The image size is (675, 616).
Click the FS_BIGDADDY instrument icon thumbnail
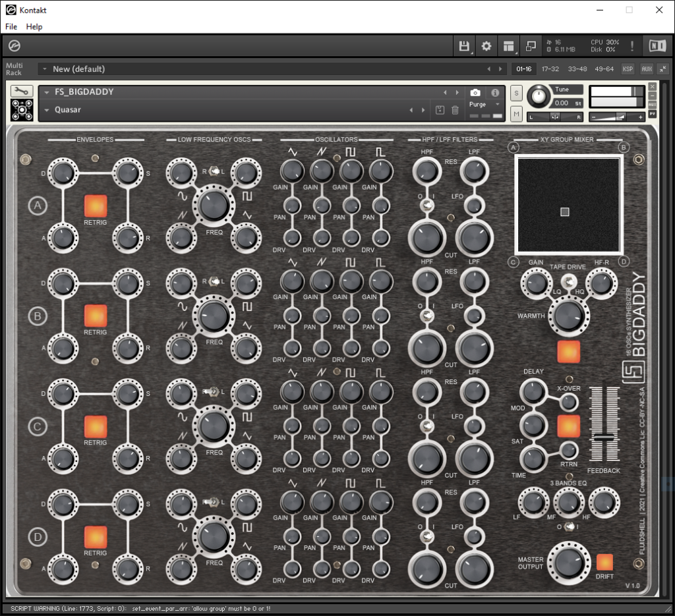pos(22,110)
